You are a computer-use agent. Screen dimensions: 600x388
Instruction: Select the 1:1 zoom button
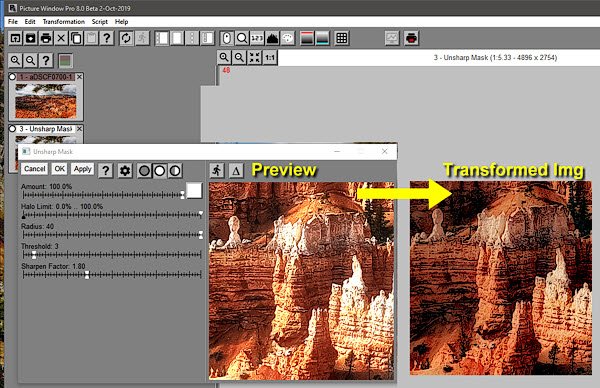(x=270, y=58)
